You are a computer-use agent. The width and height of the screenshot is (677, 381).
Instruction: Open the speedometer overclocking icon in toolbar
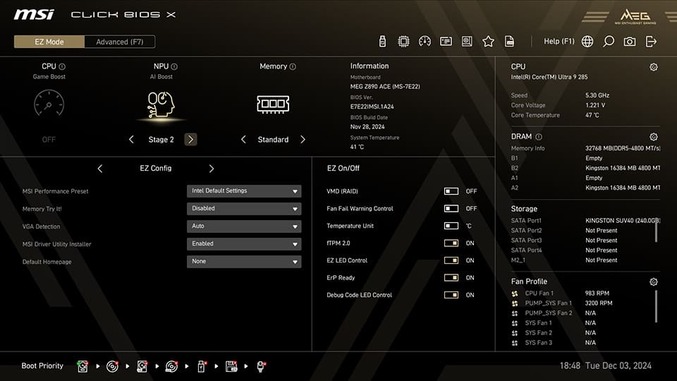tap(425, 41)
